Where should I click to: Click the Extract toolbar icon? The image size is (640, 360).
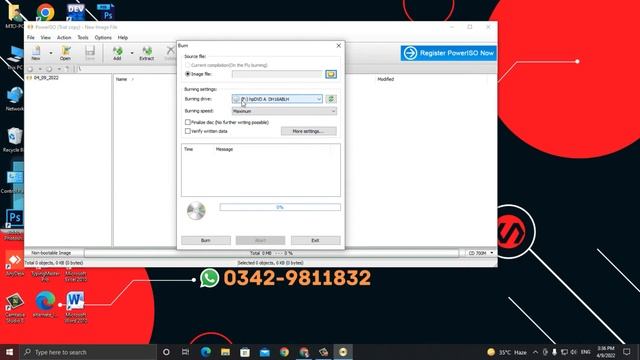tap(147, 53)
